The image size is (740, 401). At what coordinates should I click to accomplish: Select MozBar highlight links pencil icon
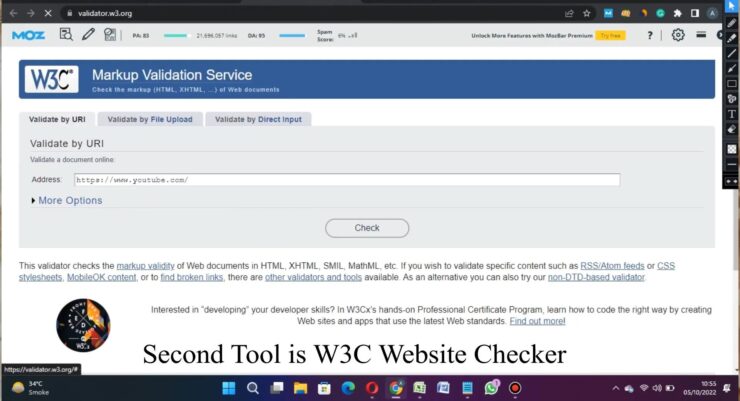point(88,34)
